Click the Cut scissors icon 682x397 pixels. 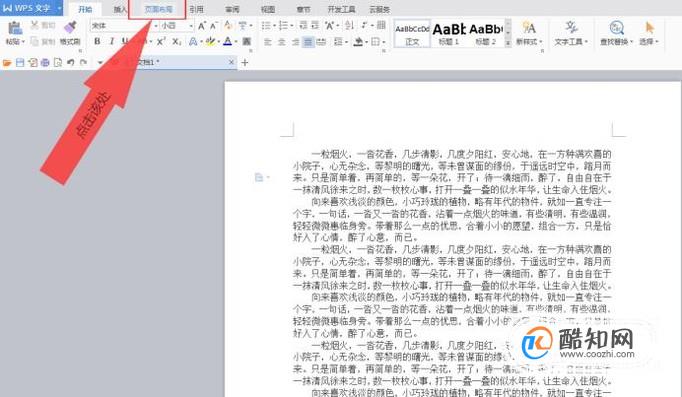[x=34, y=25]
